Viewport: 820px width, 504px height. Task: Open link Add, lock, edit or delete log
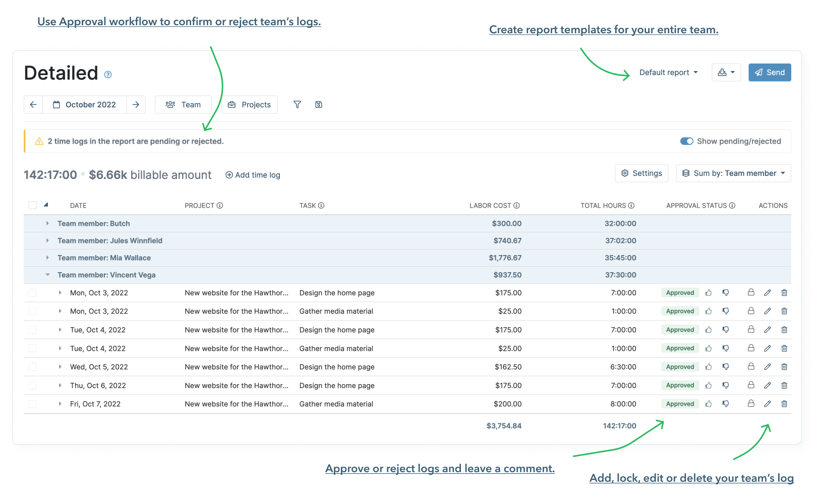(691, 478)
